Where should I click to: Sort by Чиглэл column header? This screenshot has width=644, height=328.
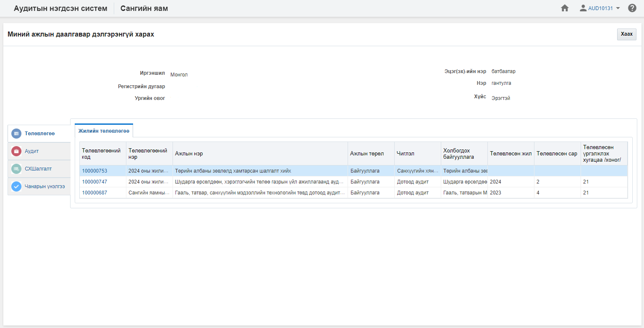(x=418, y=154)
